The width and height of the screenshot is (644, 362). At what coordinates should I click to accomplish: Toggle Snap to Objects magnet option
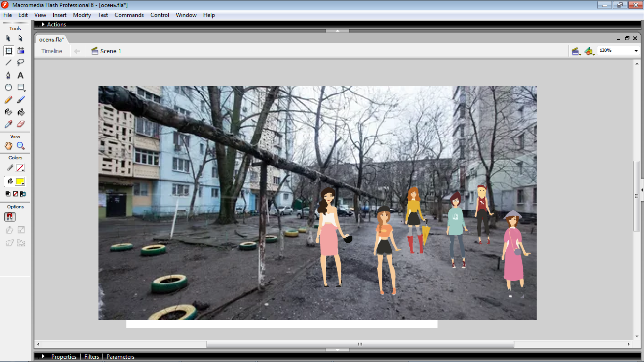(9, 217)
